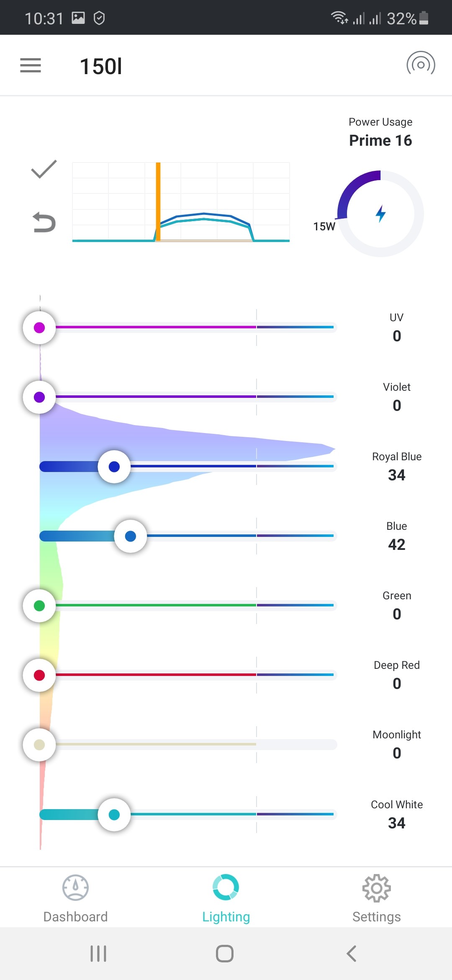Confirm changes with the checkmark icon
Image resolution: width=452 pixels, height=980 pixels.
point(44,169)
